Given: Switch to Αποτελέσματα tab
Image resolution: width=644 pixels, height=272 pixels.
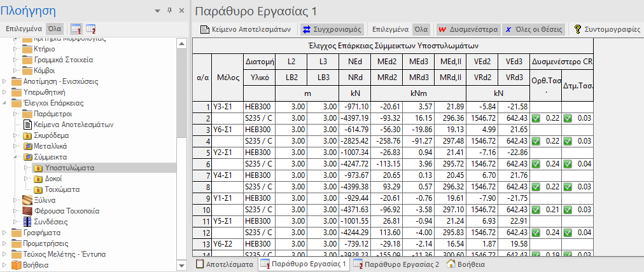Looking at the screenshot, I should pyautogui.click(x=225, y=264).
